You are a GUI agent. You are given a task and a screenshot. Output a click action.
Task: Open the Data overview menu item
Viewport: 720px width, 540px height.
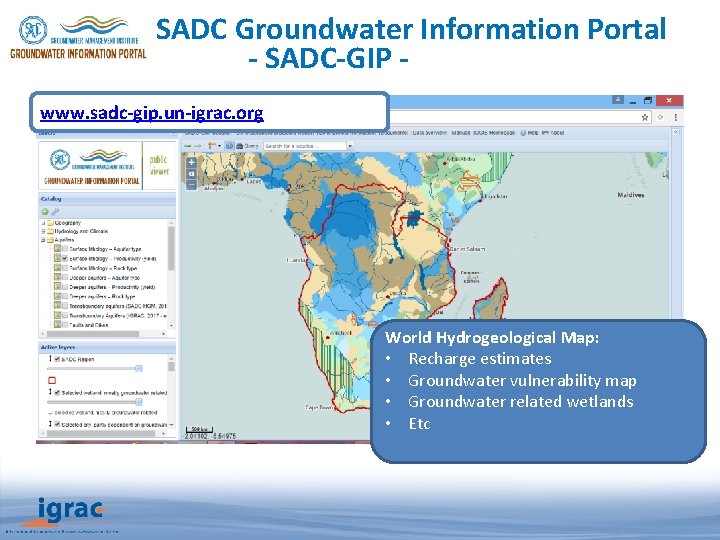429,133
